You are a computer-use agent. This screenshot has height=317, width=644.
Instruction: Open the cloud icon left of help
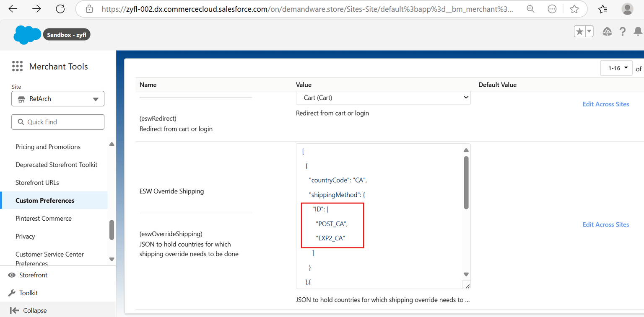(607, 31)
